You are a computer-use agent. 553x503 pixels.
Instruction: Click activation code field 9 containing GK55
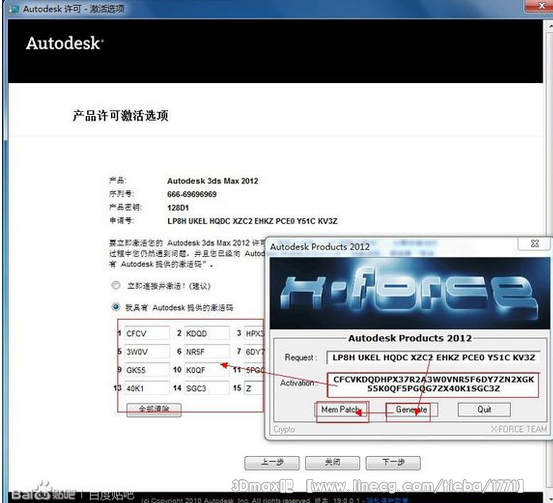click(x=146, y=370)
